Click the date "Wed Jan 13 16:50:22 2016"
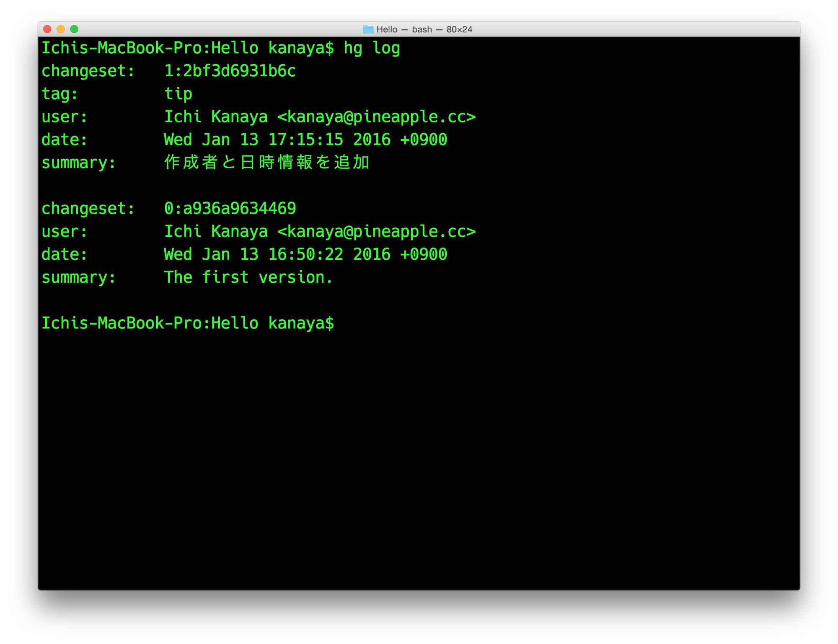Viewport: 838px width, 644px height. tap(277, 254)
